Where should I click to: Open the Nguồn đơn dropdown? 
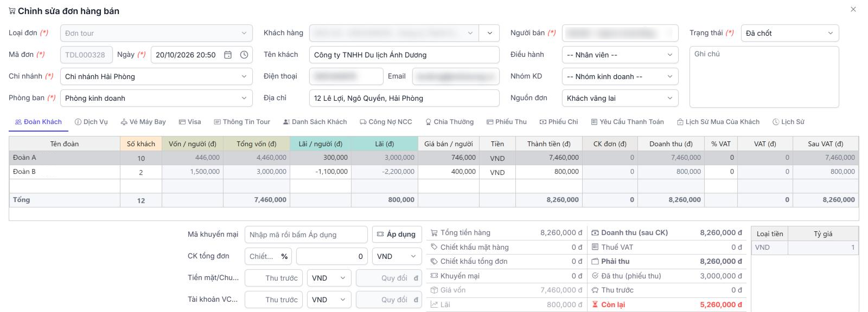tap(620, 98)
